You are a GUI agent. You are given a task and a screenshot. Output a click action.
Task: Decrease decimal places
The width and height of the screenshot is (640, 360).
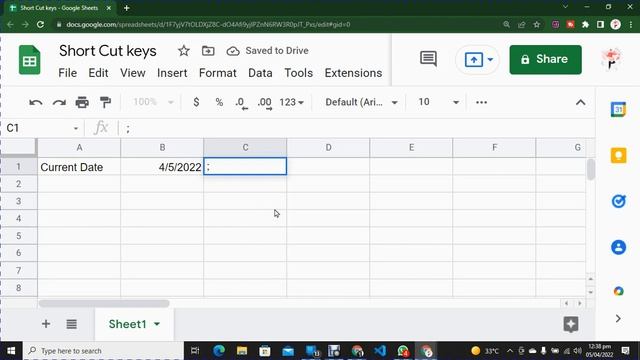pos(241,103)
